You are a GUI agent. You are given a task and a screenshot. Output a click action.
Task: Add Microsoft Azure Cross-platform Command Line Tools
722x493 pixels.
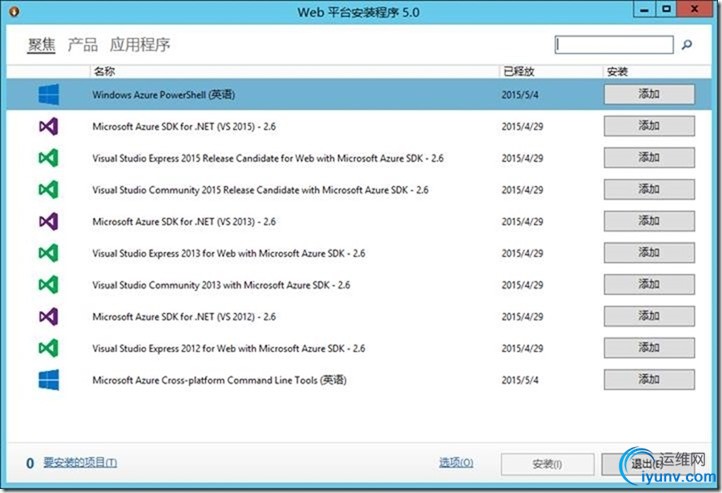[649, 380]
